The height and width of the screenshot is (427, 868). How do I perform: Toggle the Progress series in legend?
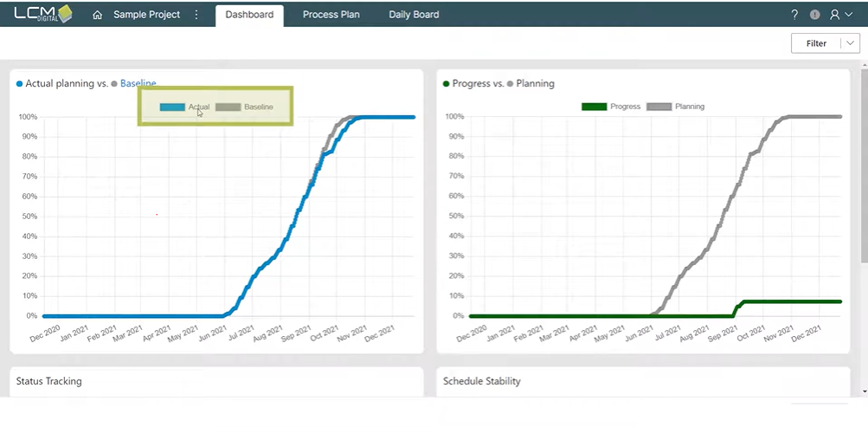pyautogui.click(x=611, y=107)
